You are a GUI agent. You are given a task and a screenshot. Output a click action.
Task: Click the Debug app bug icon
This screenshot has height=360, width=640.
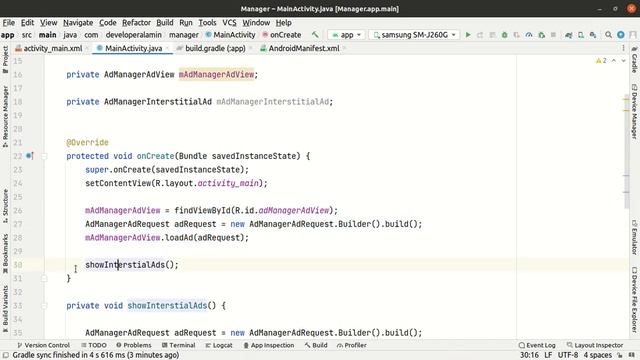point(504,35)
